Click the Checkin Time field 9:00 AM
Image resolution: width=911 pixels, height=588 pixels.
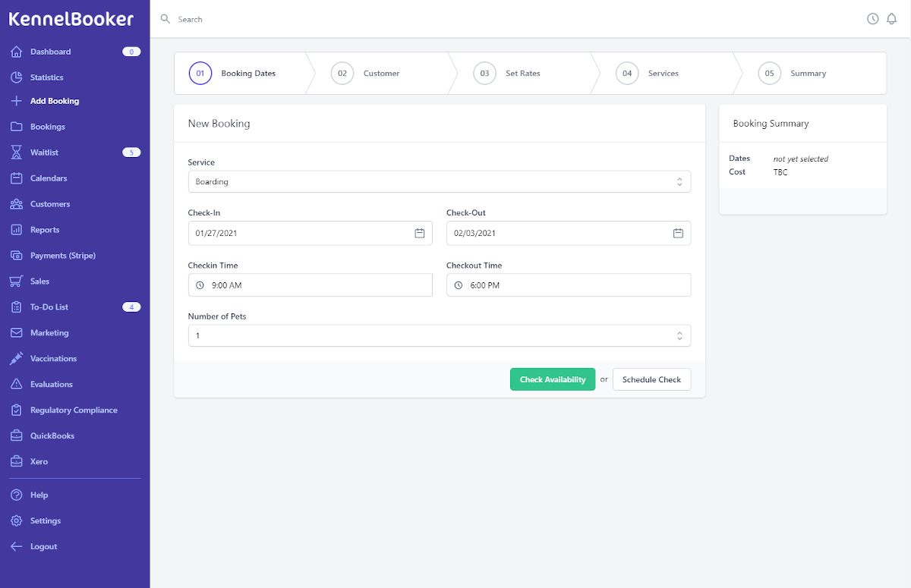310,285
